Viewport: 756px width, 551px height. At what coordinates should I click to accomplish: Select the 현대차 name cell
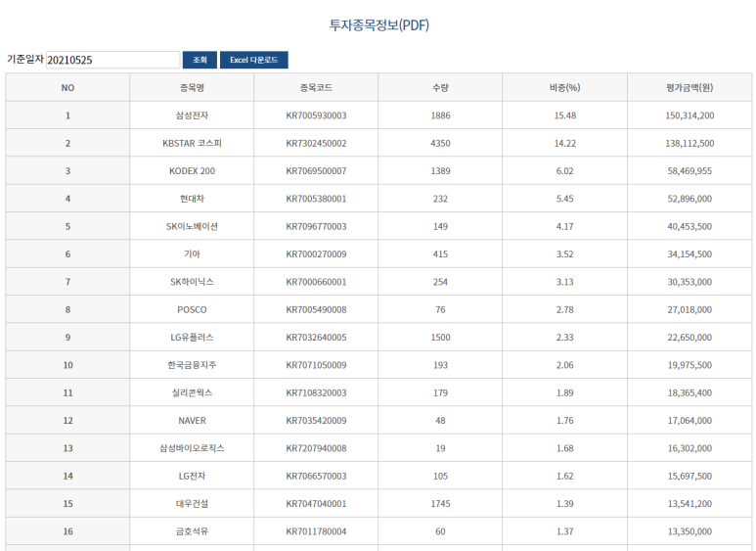click(x=192, y=199)
